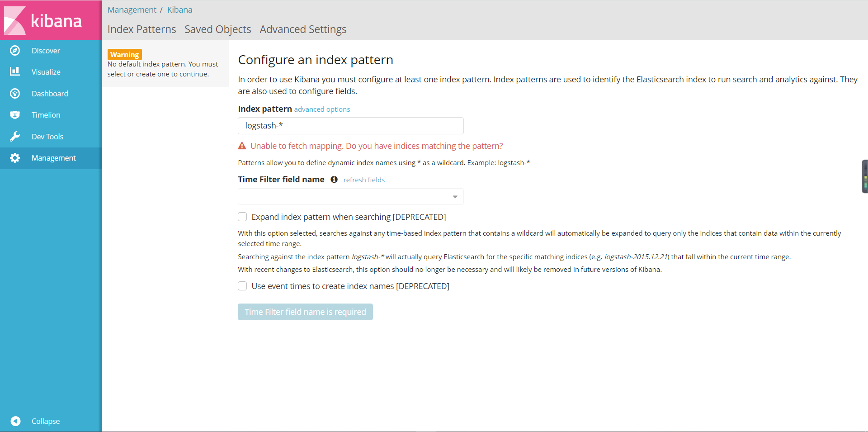Click the Time Filter info icon
This screenshot has width=868, height=432.
[334, 180]
